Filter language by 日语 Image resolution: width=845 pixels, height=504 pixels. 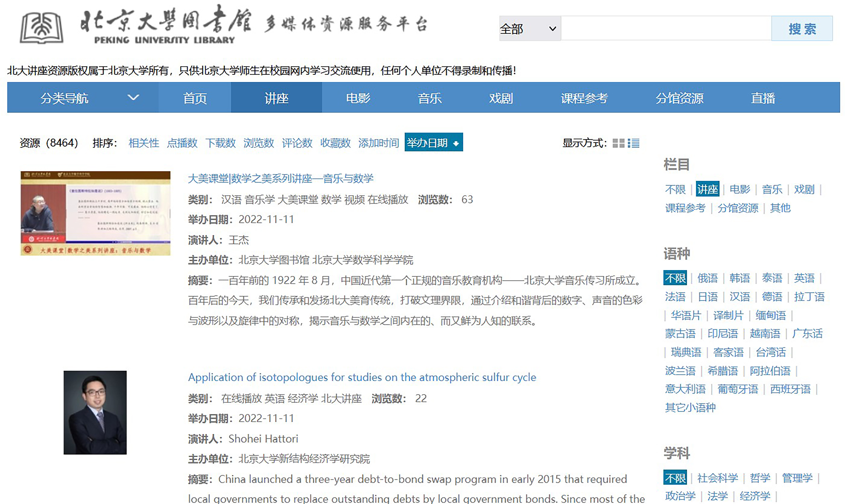[708, 297]
